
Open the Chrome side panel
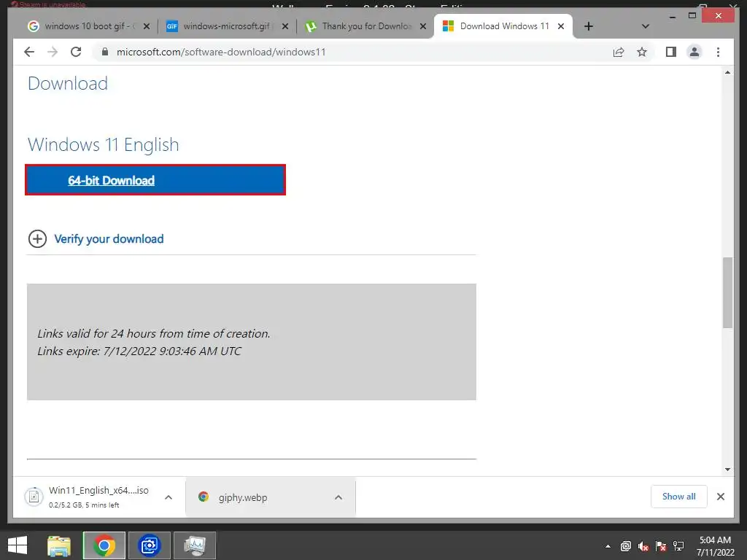click(x=671, y=52)
